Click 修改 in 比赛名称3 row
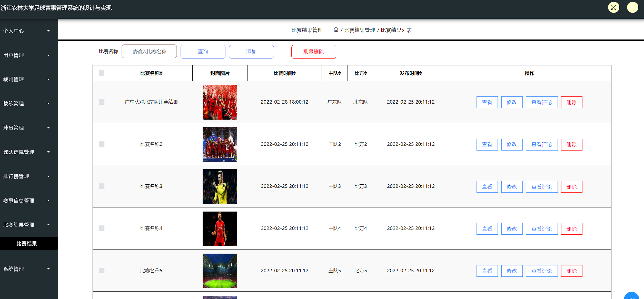This screenshot has height=299, width=644. point(512,187)
